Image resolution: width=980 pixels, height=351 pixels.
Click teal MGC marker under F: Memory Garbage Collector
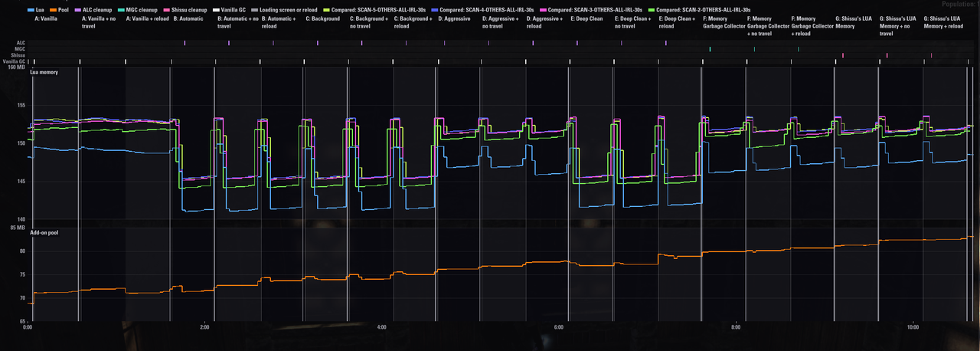(710, 49)
